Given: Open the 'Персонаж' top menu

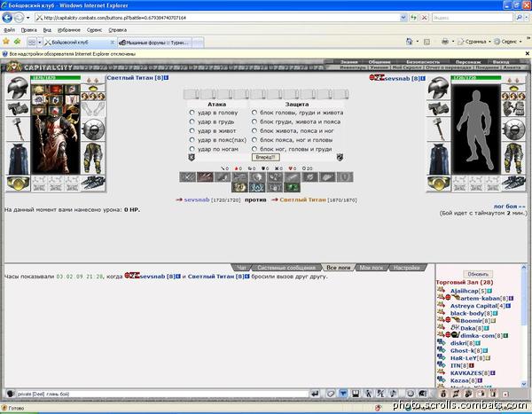Looking at the screenshot, I should click(468, 62).
